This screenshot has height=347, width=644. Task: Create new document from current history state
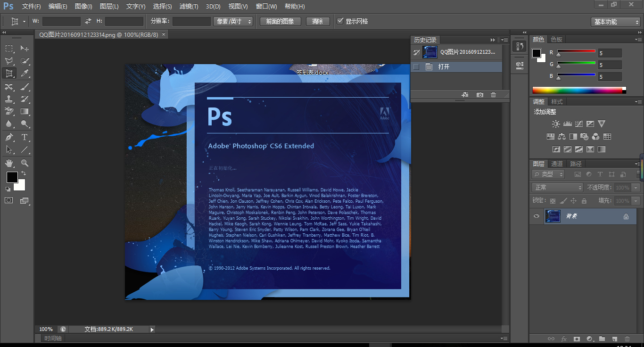tap(465, 95)
